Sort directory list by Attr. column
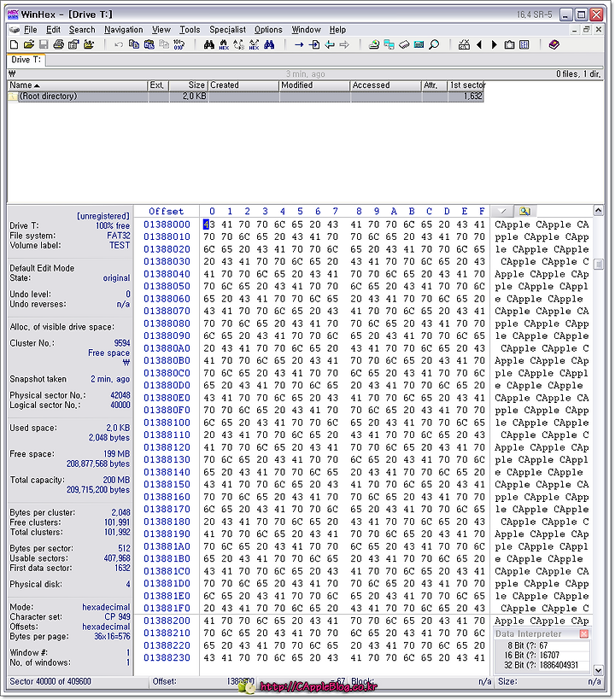The height and width of the screenshot is (700, 615). [435, 85]
